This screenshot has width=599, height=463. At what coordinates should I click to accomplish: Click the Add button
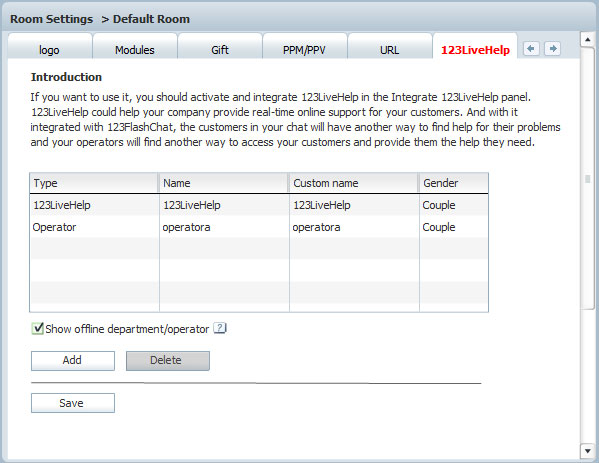73,361
